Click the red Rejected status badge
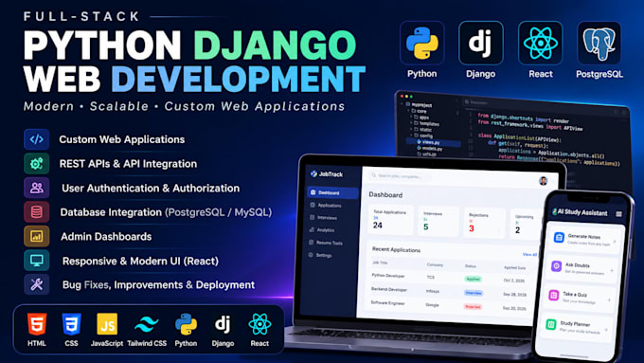The height and width of the screenshot is (363, 644). (473, 307)
